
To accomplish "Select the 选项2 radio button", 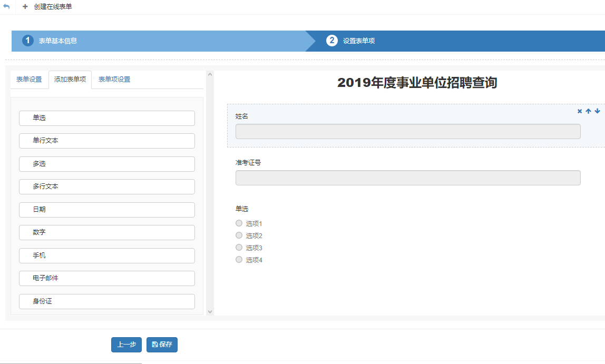I will click(239, 235).
